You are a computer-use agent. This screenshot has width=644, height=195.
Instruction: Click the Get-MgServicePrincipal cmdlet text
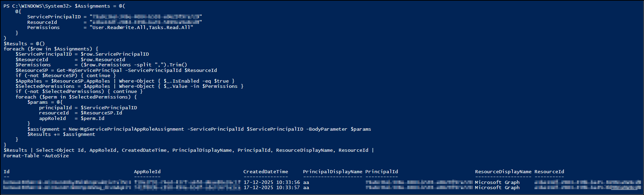[89, 71]
